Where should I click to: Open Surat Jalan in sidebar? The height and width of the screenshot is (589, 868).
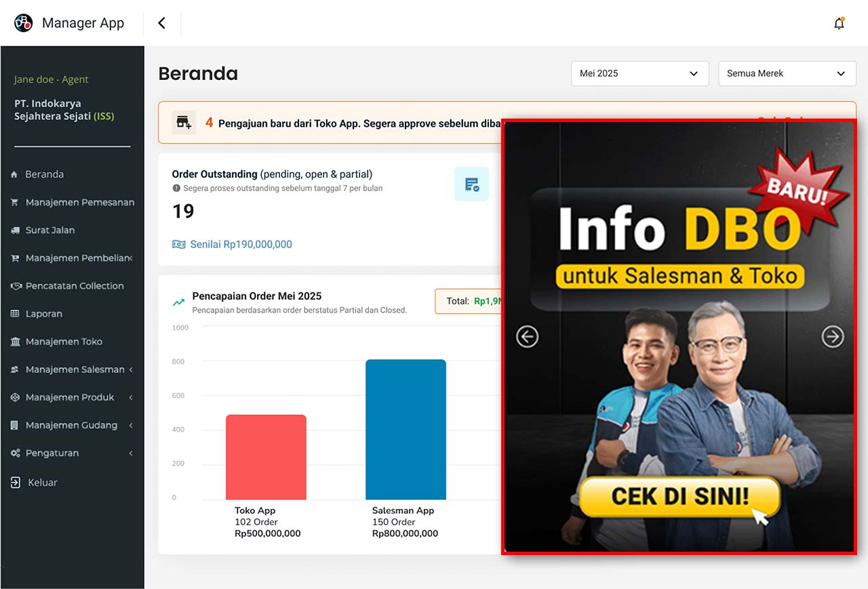(50, 230)
